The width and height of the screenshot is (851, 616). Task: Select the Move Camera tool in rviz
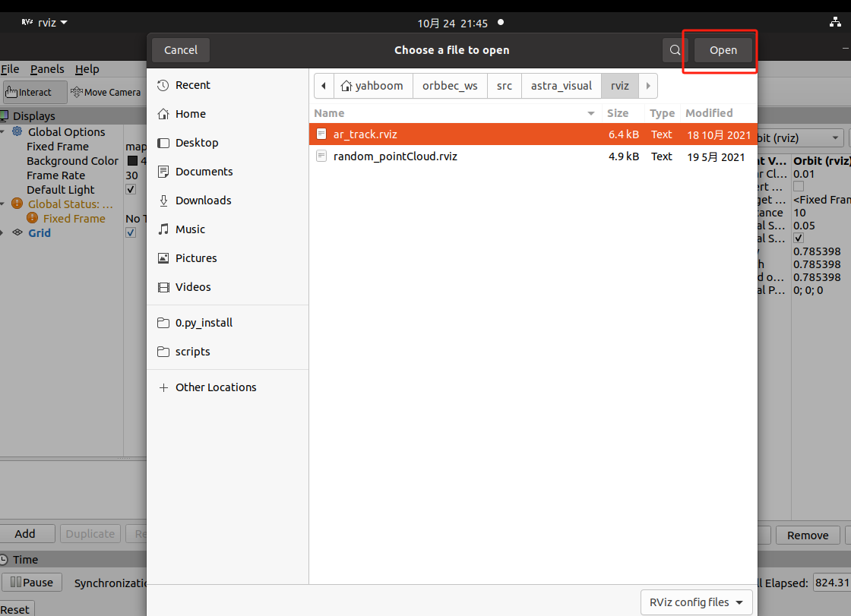(x=106, y=92)
